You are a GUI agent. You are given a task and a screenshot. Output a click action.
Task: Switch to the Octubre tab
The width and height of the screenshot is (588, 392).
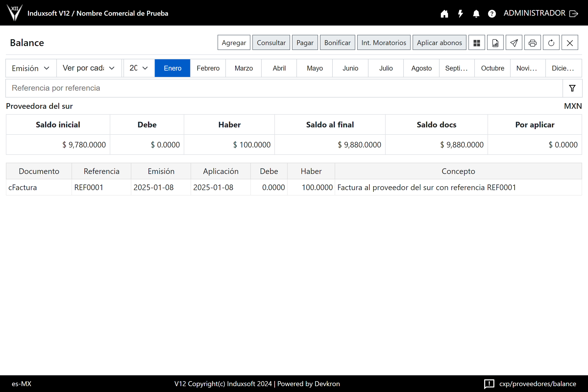[492, 68]
